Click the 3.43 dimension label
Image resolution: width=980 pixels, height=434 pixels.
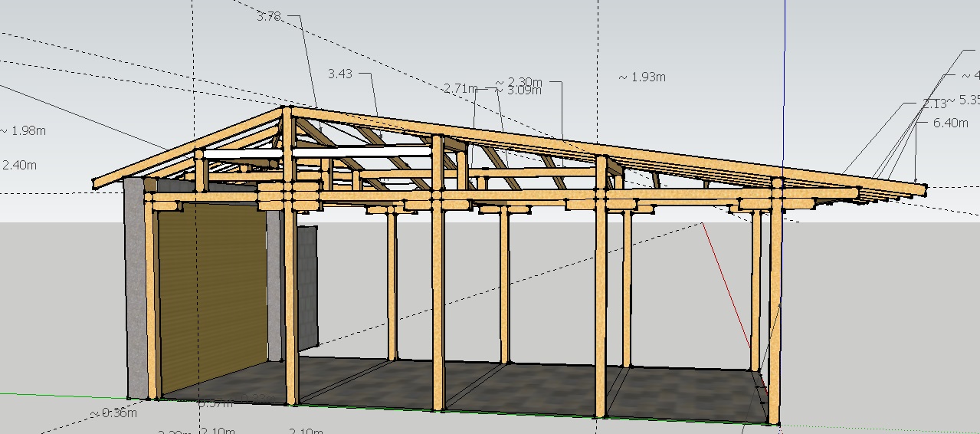(x=340, y=74)
